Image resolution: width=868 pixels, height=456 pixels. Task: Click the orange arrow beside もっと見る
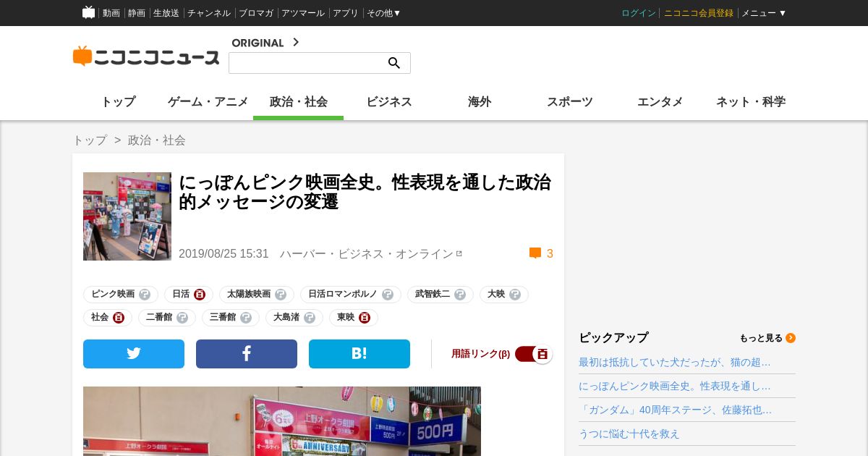(x=791, y=338)
